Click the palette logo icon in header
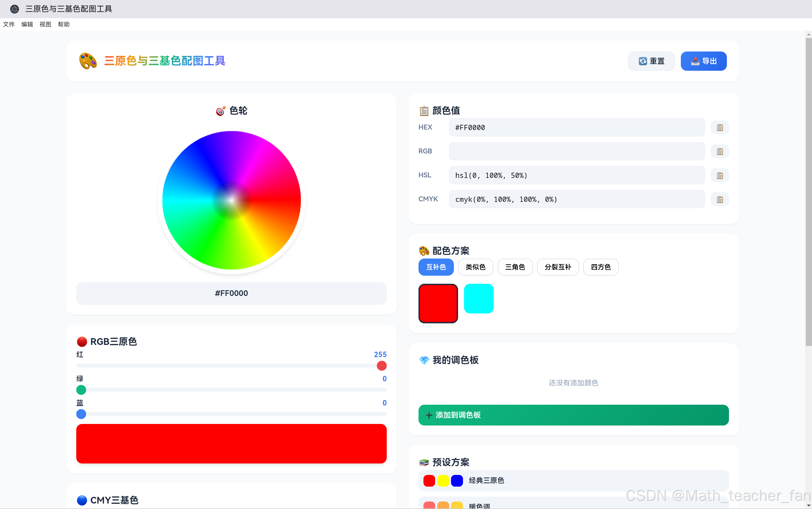812x509 pixels. pyautogui.click(x=88, y=61)
